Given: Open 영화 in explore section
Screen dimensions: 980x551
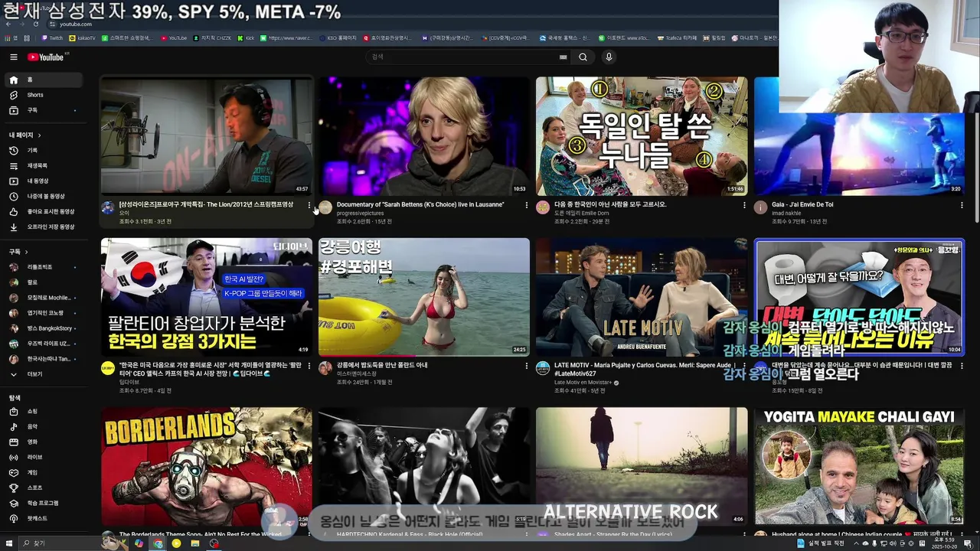Looking at the screenshot, I should click(44, 442).
